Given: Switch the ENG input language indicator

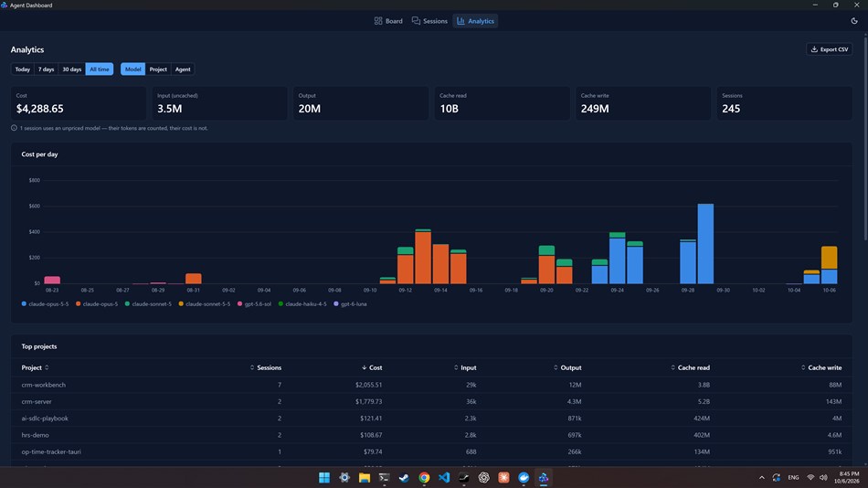Looking at the screenshot, I should 793,477.
